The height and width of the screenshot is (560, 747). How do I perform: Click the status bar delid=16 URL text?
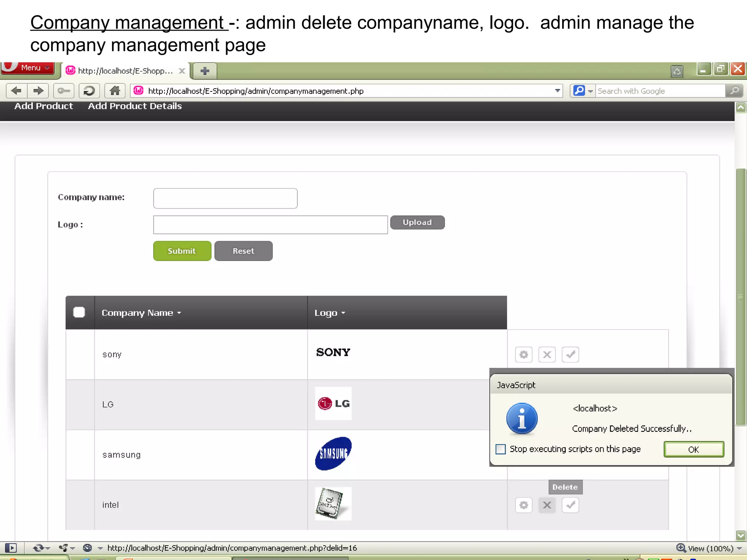tap(232, 548)
